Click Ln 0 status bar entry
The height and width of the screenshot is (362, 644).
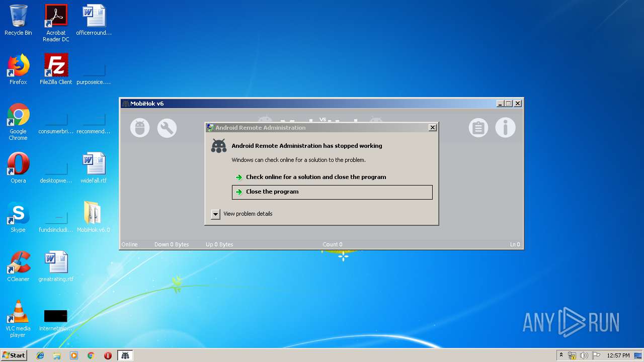(515, 244)
